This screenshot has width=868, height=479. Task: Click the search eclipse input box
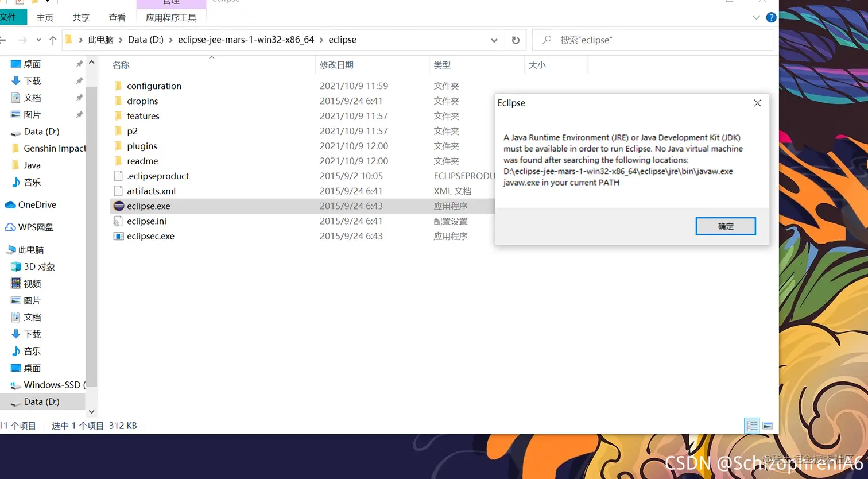point(653,40)
